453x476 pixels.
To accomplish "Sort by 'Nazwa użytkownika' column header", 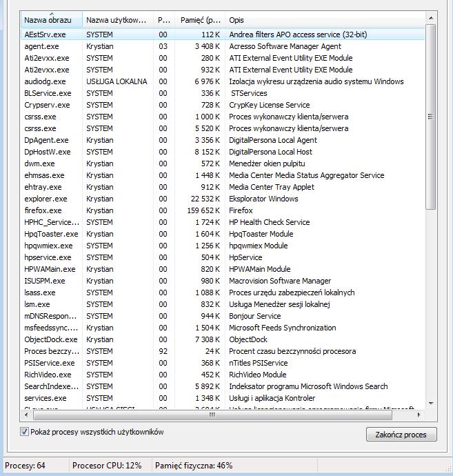I will (x=116, y=20).
